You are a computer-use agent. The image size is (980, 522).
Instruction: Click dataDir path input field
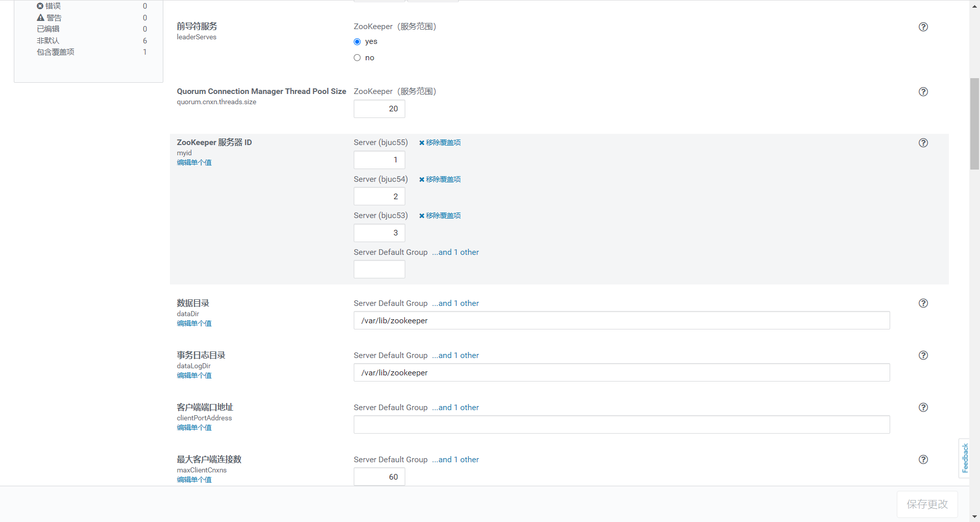point(622,321)
